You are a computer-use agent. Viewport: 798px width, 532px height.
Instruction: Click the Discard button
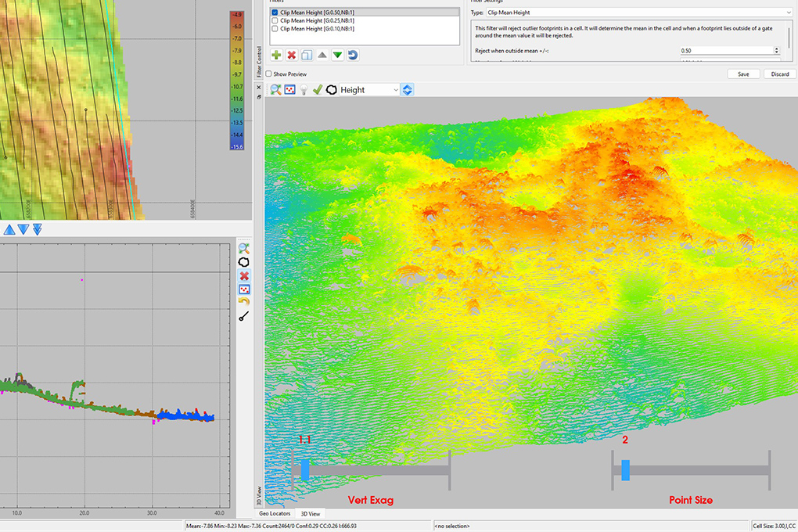[x=779, y=74]
